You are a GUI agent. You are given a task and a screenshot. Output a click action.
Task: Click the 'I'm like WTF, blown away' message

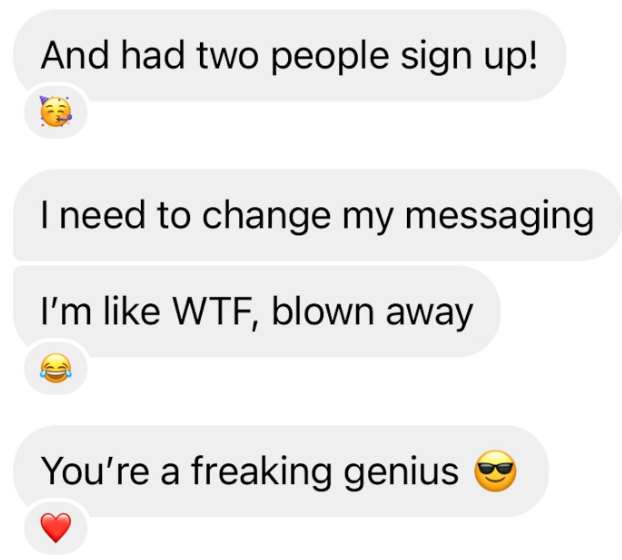[257, 312]
